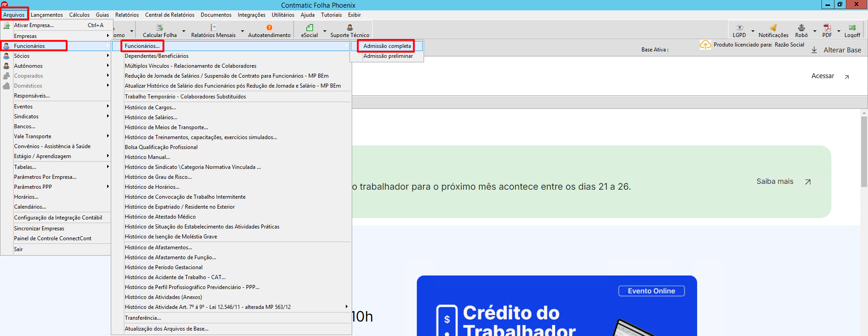
Task: Click the arrow icon next to Saiba mais
Action: (x=808, y=182)
